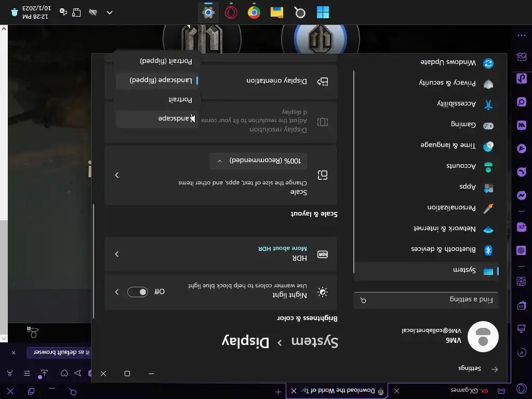Expand the Scale row chevron

click(x=117, y=175)
